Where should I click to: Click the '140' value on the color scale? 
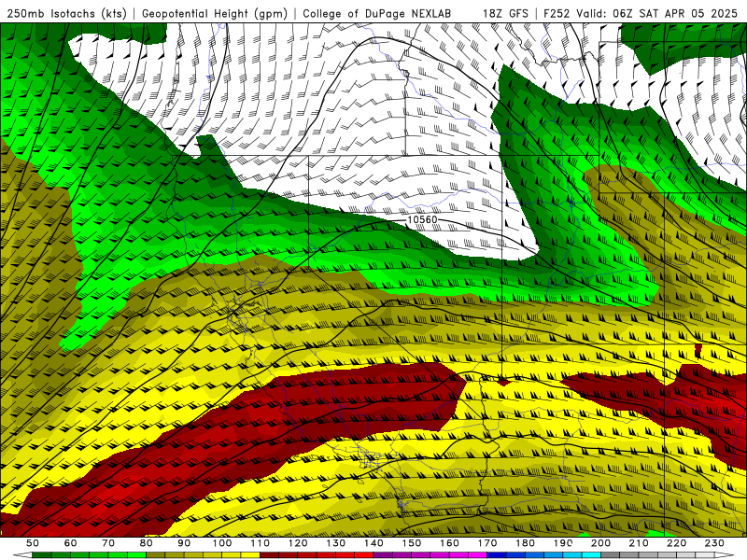pyautogui.click(x=373, y=543)
